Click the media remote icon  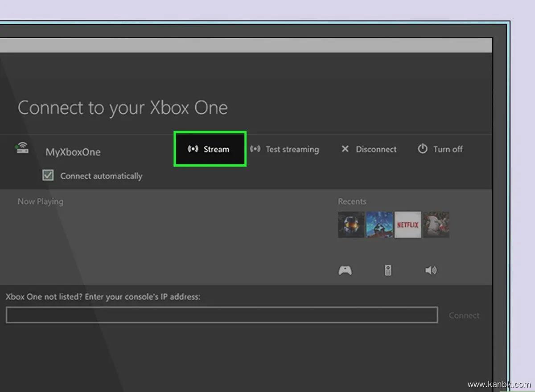tap(388, 270)
